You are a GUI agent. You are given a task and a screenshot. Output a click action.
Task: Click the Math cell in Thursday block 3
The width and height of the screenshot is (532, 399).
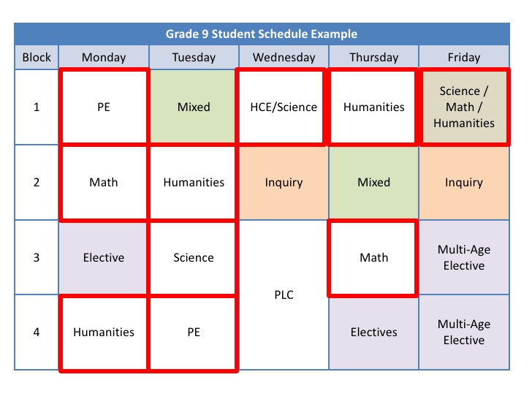coord(373,257)
